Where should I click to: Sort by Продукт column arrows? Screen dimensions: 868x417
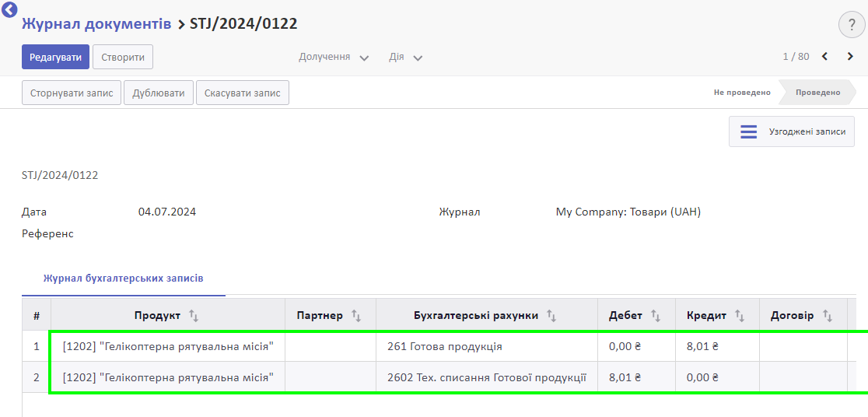(x=193, y=316)
